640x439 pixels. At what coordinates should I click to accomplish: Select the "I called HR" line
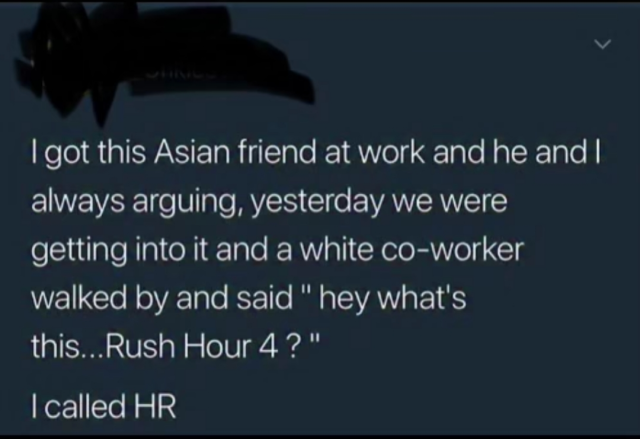104,406
